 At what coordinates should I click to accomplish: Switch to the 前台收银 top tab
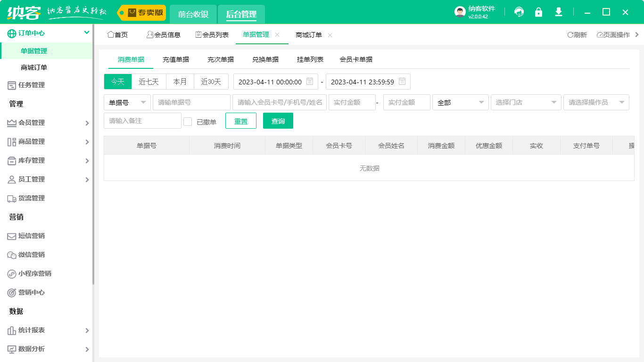tap(193, 14)
